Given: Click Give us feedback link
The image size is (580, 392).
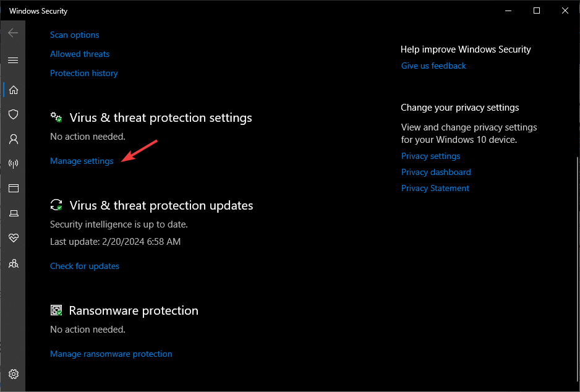Looking at the screenshot, I should 433,66.
